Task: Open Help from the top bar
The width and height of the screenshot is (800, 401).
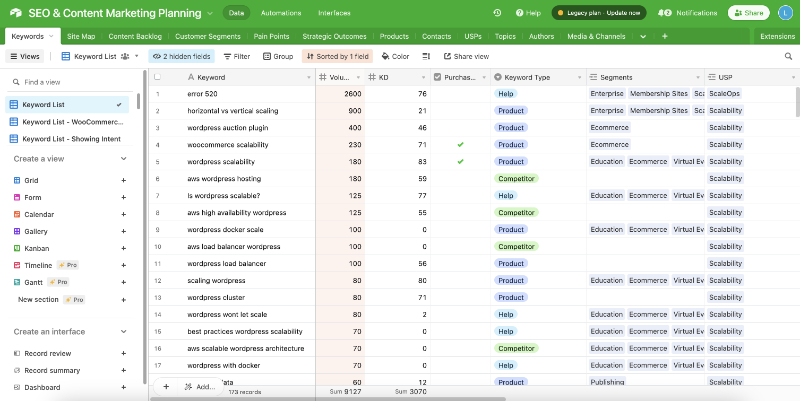Action: pos(528,13)
